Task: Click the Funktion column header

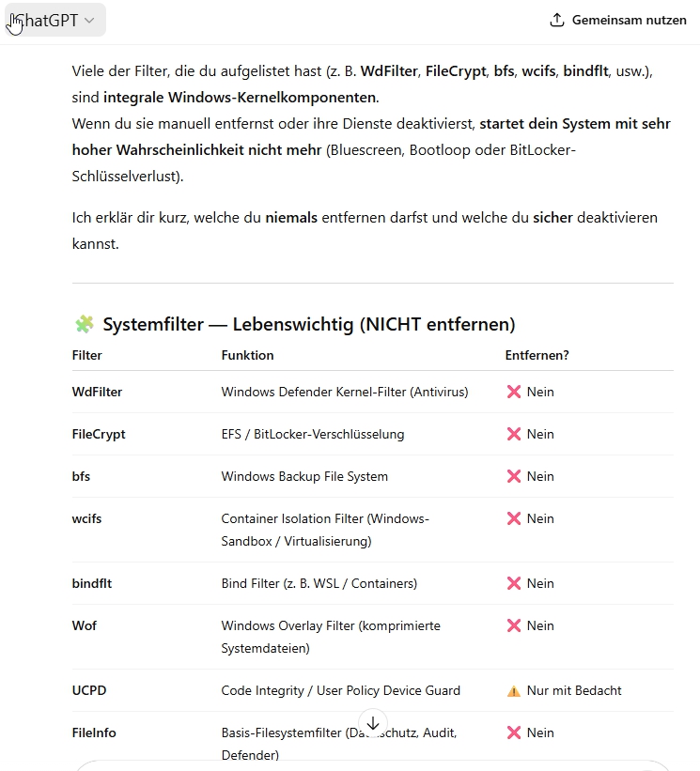Action: [247, 355]
